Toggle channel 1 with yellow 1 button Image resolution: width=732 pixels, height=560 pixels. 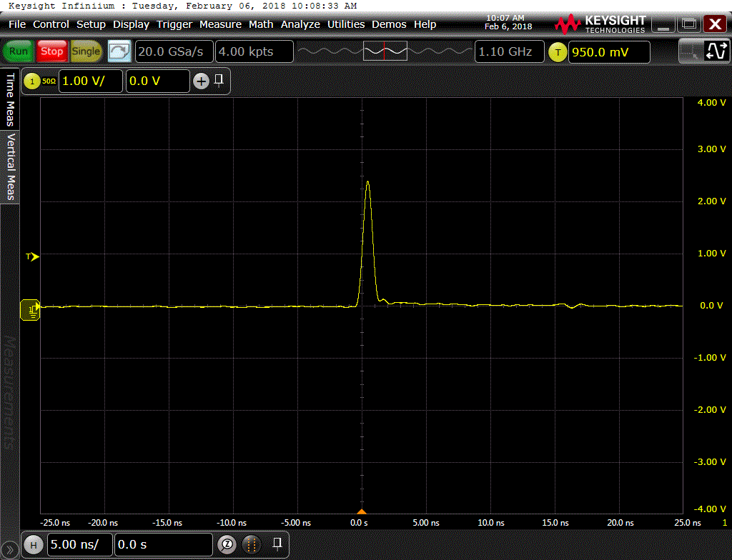(31, 81)
